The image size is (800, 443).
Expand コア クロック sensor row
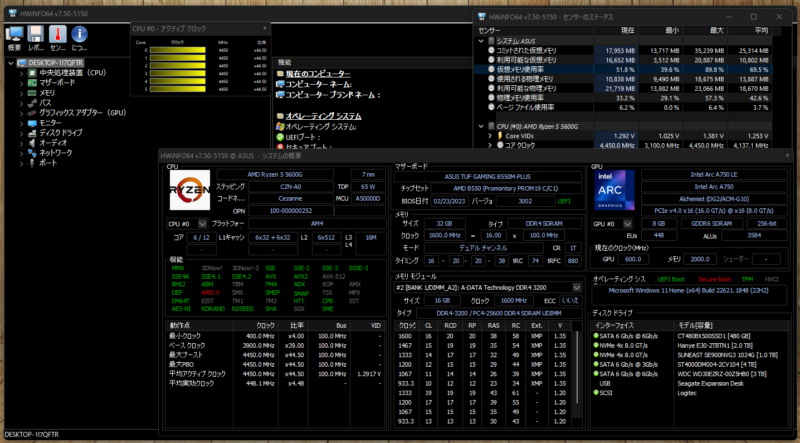point(490,145)
